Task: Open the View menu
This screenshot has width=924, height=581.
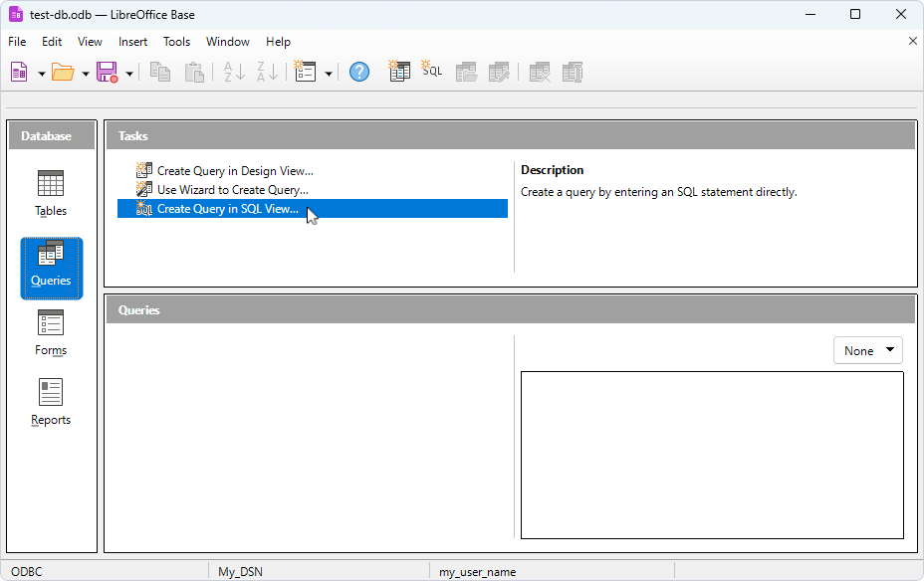Action: pos(90,42)
